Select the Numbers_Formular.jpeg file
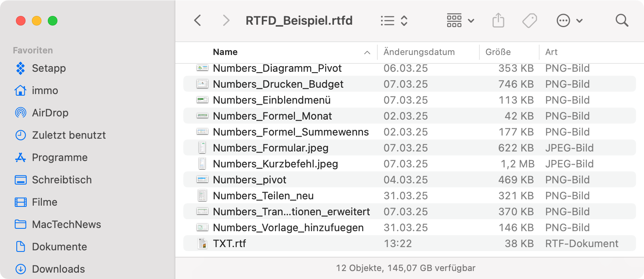This screenshot has width=644, height=279. click(271, 148)
